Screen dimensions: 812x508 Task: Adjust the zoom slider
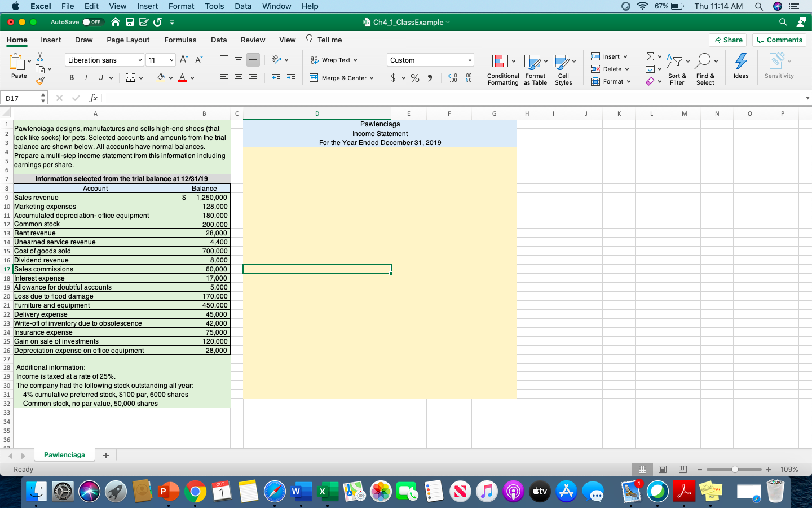[x=734, y=469]
